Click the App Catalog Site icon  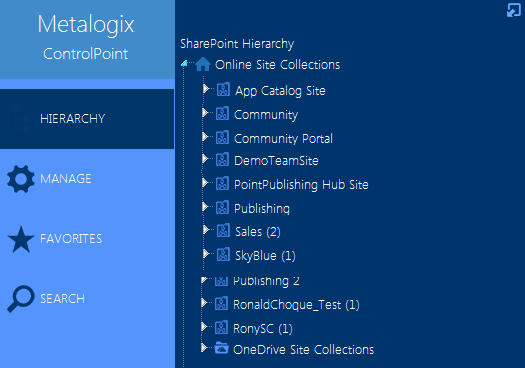223,89
